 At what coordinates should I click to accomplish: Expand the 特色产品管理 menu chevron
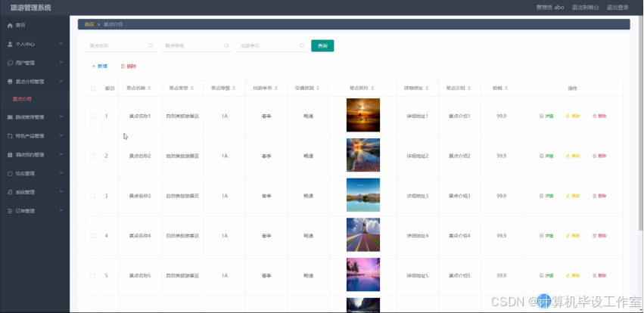click(x=61, y=135)
